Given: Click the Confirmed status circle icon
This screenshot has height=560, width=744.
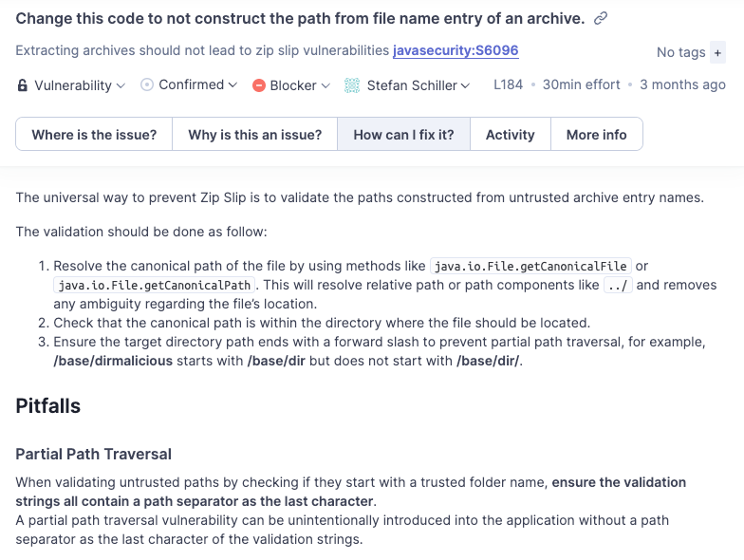Looking at the screenshot, I should (147, 84).
